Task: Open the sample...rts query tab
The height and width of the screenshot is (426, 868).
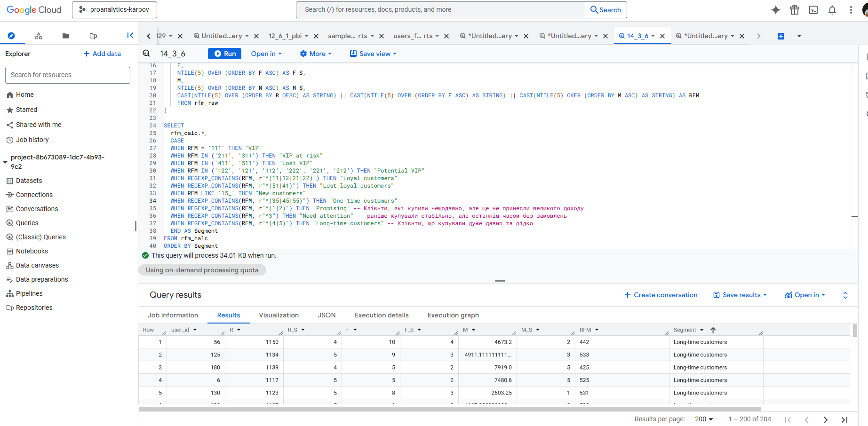Action: click(347, 36)
